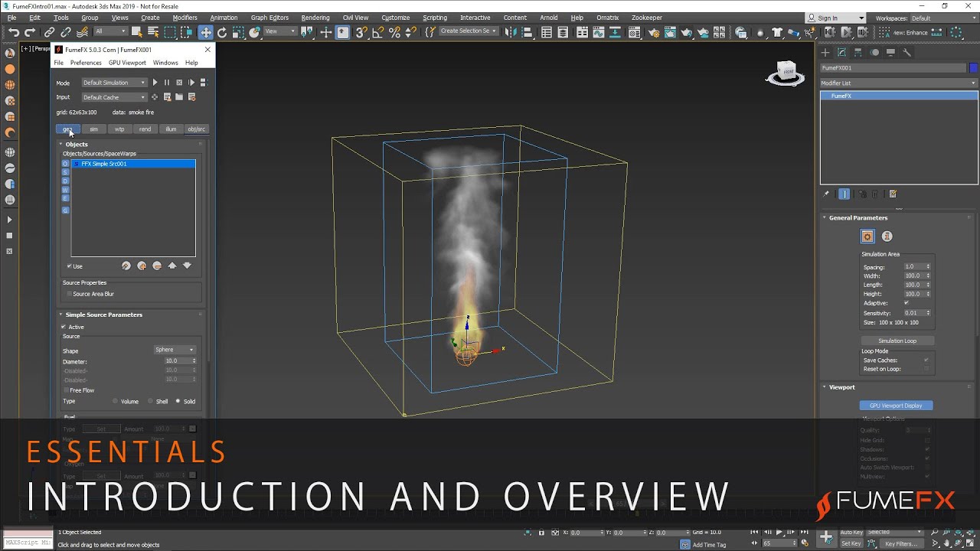Toggle the Percent Snap icon

click(395, 32)
